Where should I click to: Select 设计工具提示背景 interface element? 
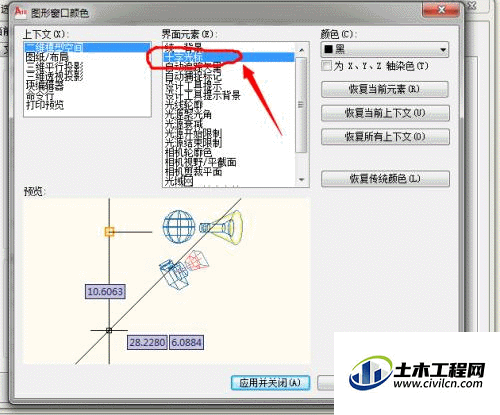[229, 95]
